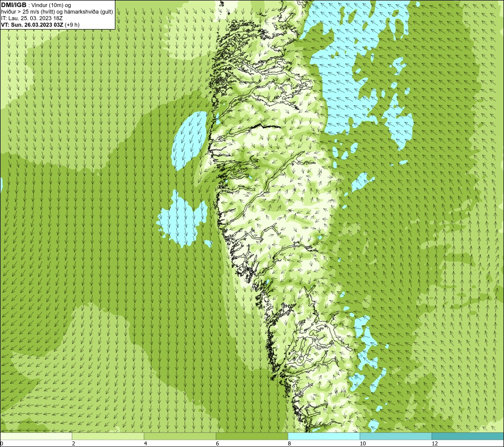Screen dimensions: 504x447
Task: Click the "(+9 h)" forecast offset text
Action: [72, 25]
